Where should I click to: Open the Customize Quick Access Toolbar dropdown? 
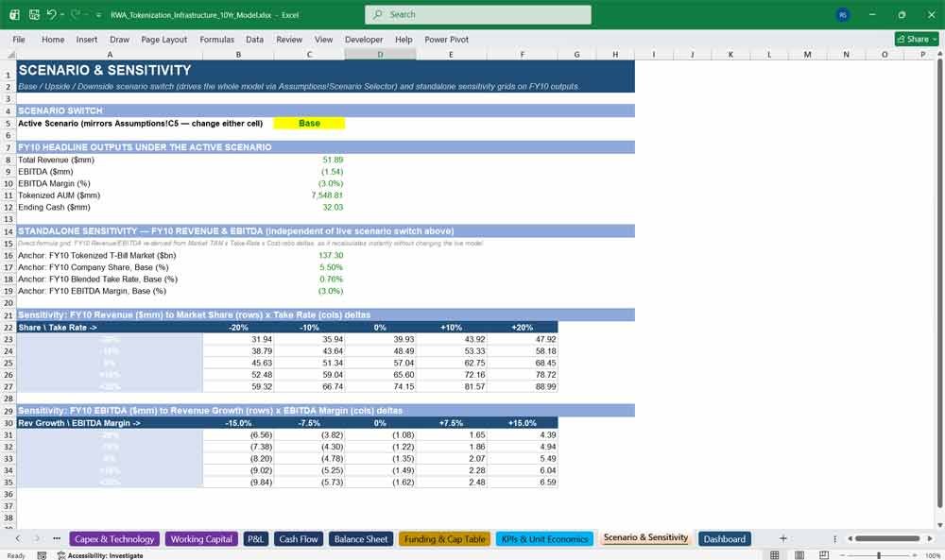(98, 14)
